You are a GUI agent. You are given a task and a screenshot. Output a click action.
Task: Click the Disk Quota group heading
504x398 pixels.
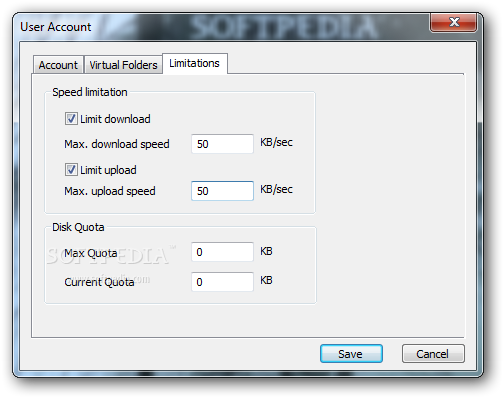[x=78, y=227]
